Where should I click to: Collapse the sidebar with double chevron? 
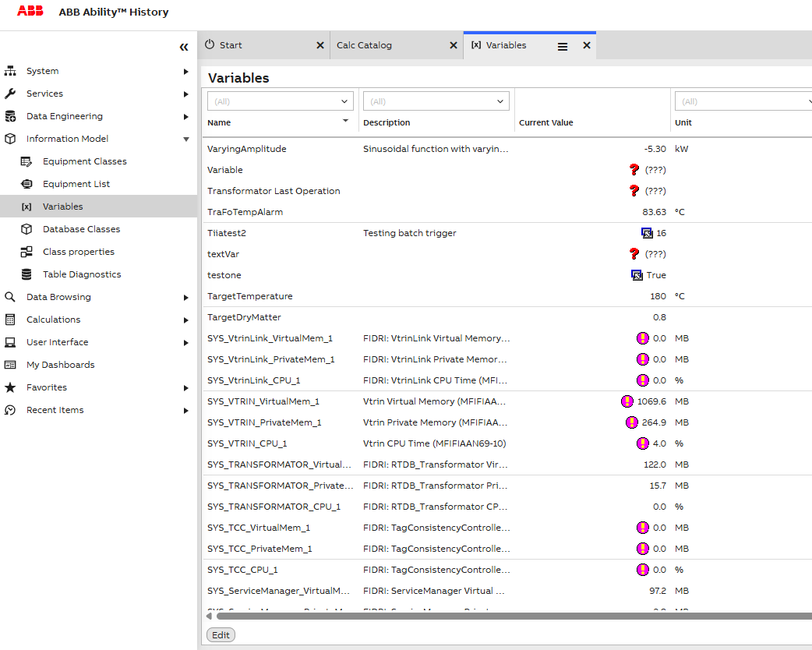tap(184, 47)
